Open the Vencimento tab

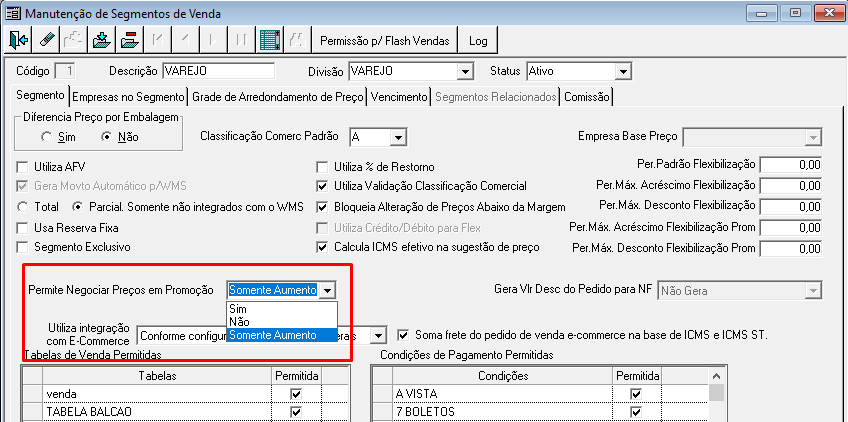coord(399,97)
